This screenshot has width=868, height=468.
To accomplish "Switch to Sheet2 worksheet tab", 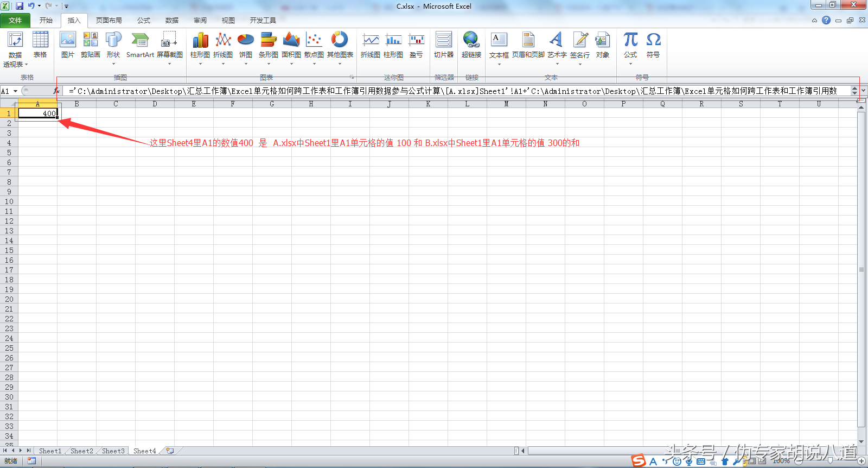I will (81, 451).
